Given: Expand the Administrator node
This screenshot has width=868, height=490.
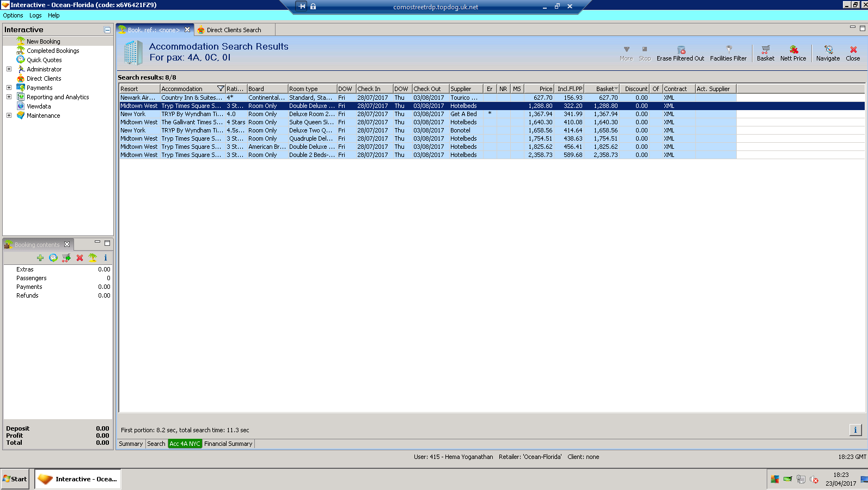Looking at the screenshot, I should click(x=9, y=69).
